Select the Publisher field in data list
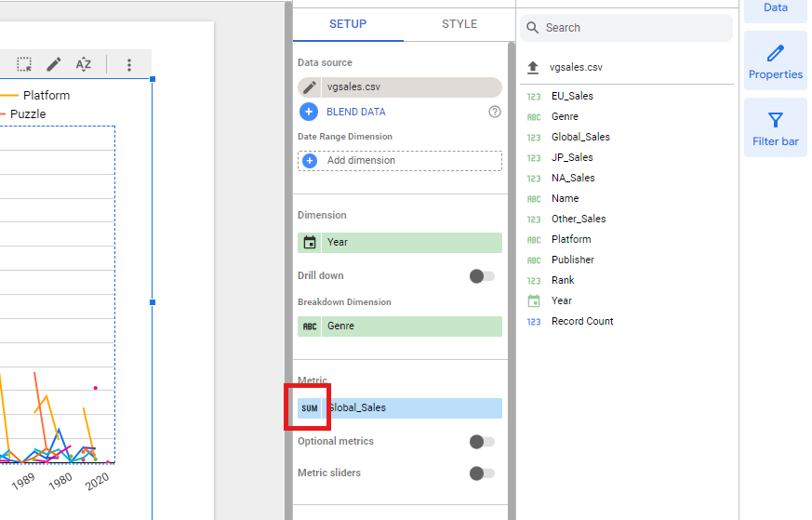 (572, 260)
